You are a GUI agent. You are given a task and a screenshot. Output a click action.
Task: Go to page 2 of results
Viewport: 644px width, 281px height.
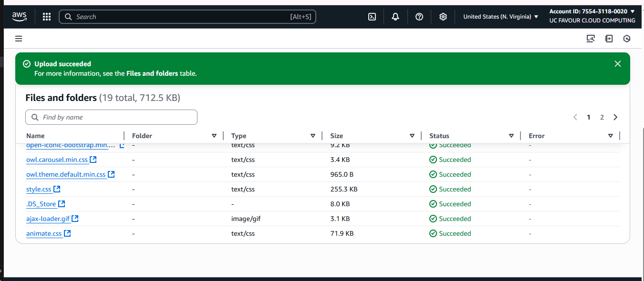[602, 117]
